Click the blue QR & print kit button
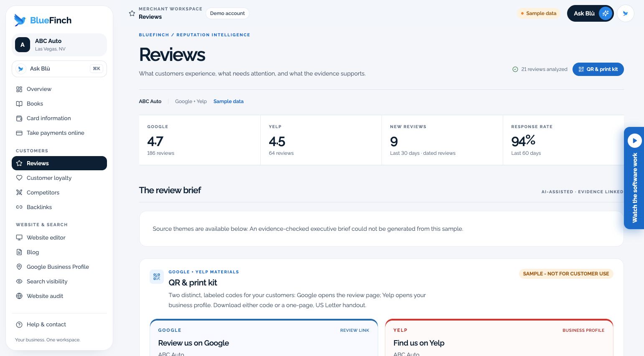 pos(598,69)
